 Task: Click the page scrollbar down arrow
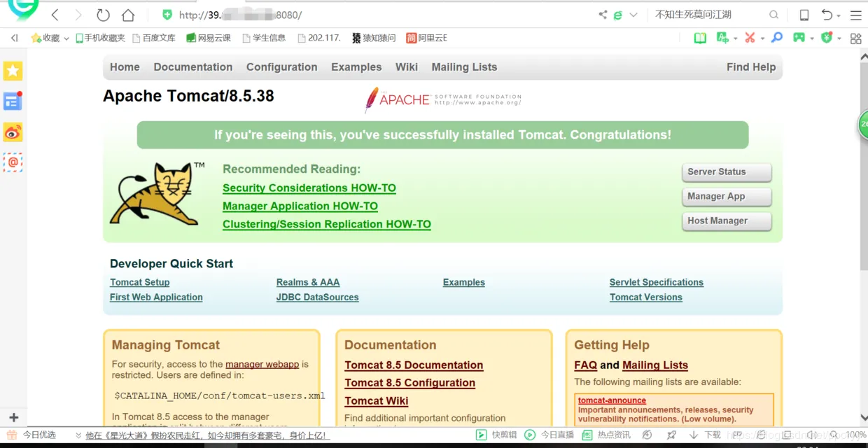click(x=863, y=417)
